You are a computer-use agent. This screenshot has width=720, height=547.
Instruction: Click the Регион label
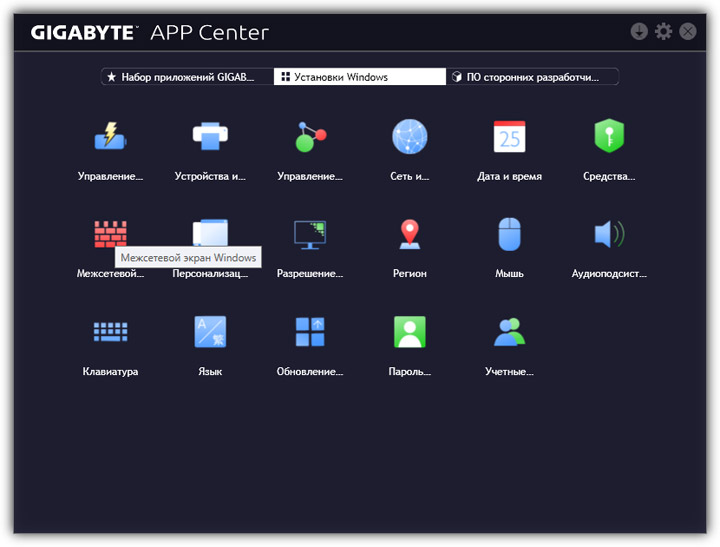click(410, 274)
